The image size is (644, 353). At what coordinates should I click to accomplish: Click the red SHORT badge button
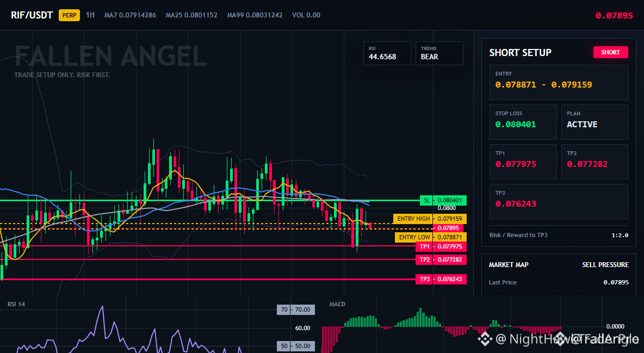[610, 52]
